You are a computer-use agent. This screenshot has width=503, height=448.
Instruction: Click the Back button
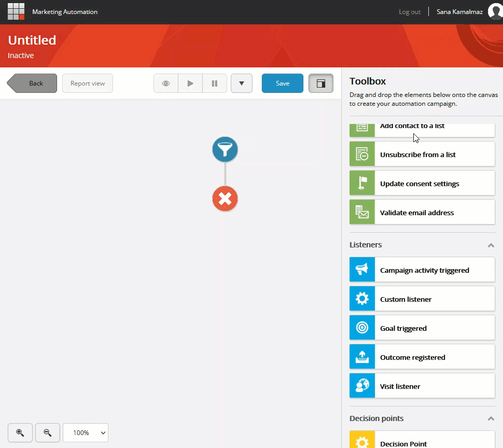point(32,83)
